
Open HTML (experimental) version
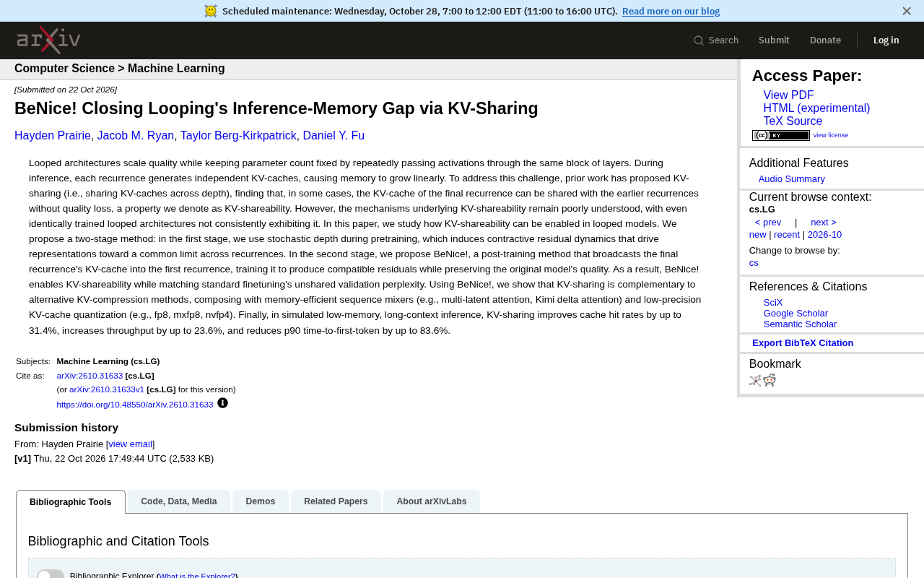pyautogui.click(x=816, y=108)
